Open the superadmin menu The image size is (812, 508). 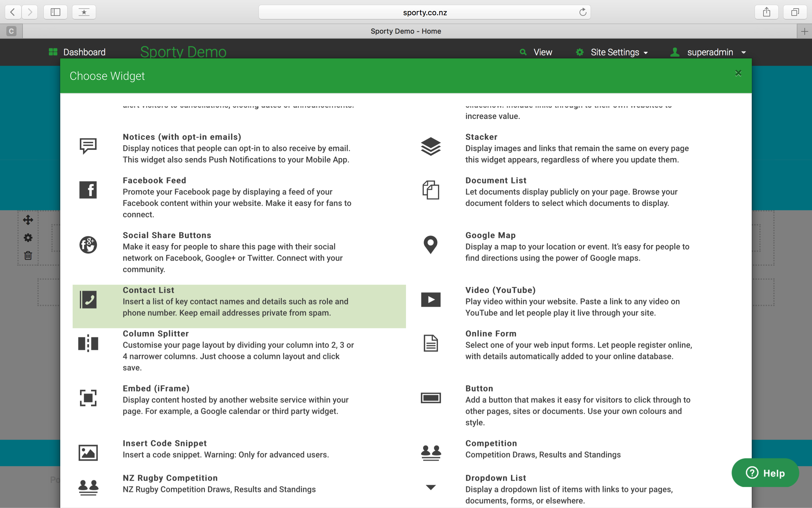point(708,52)
